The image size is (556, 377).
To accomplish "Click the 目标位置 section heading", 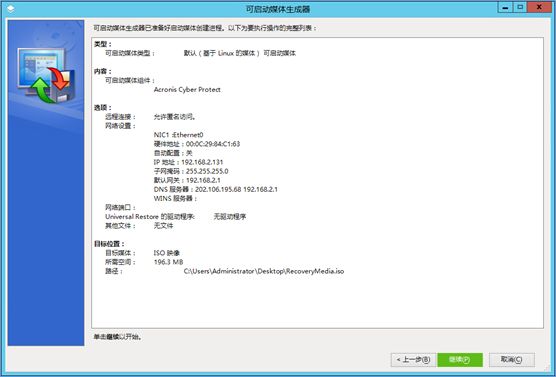I will point(109,244).
